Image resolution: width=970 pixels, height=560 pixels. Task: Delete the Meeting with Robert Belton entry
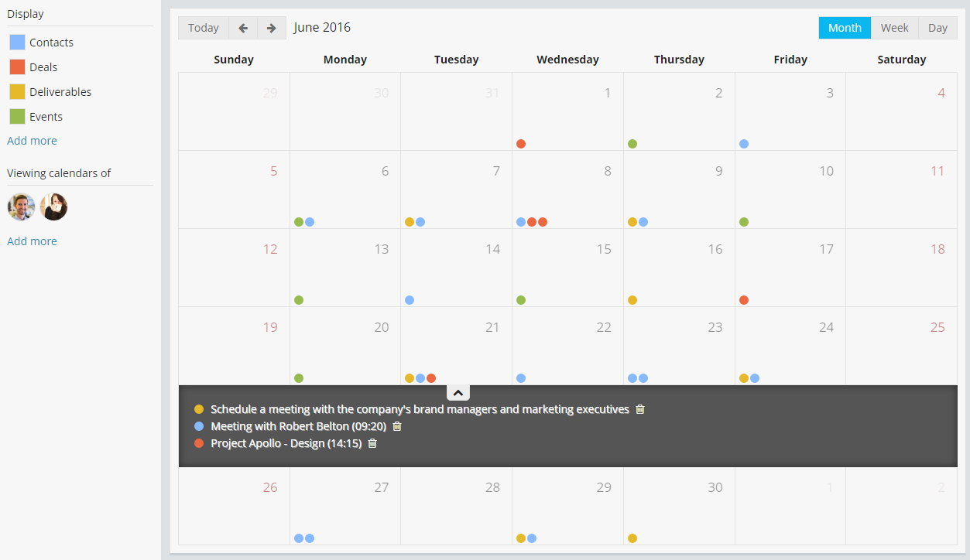pos(397,426)
